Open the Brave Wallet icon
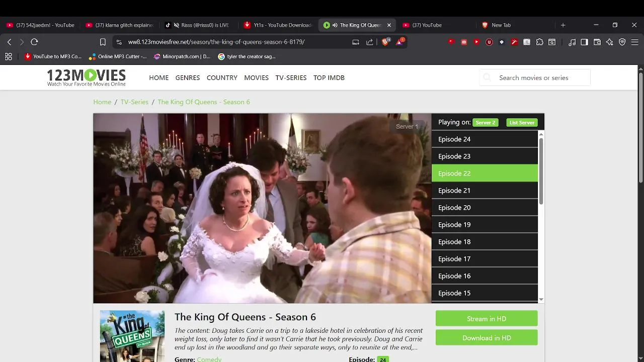 597,42
